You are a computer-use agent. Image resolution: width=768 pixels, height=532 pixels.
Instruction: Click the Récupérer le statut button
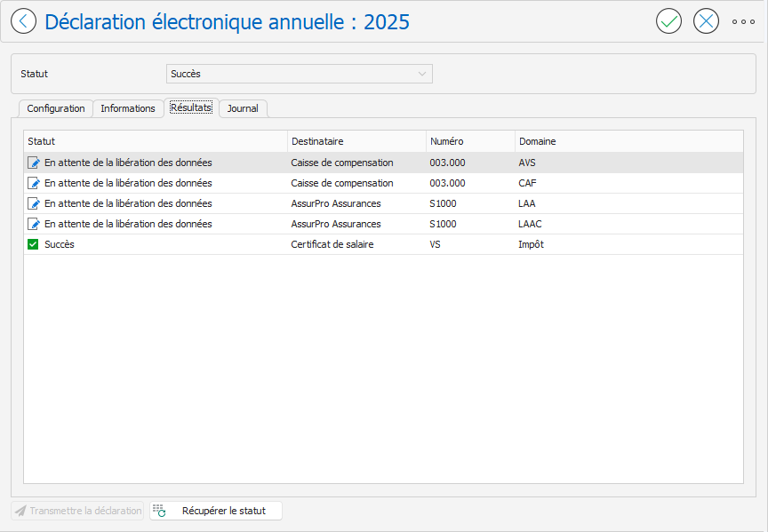click(215, 511)
